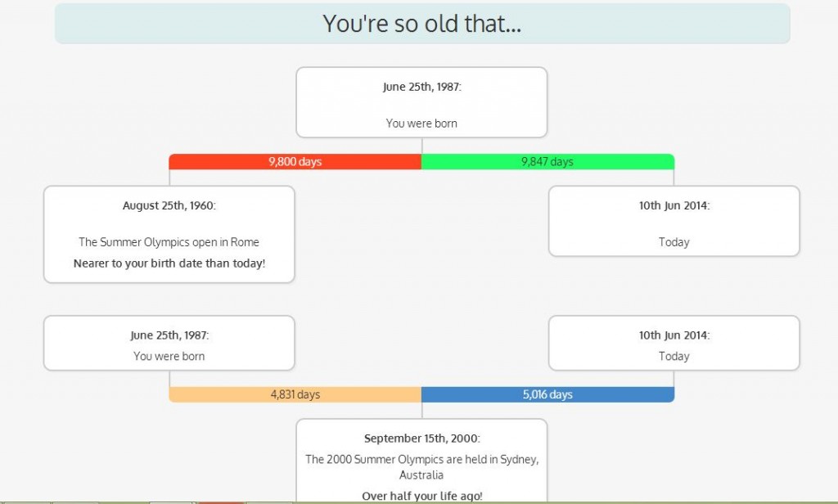Click "Nearer to your birth date than today!"
This screenshot has height=504, width=838.
tap(169, 263)
